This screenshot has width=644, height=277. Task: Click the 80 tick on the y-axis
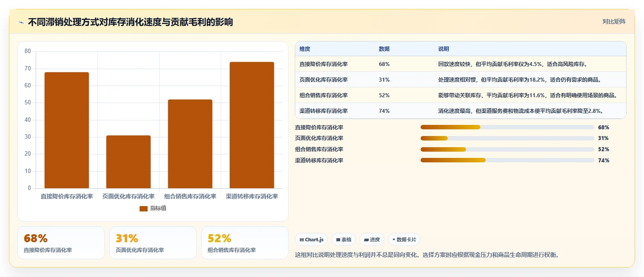pyautogui.click(x=28, y=51)
